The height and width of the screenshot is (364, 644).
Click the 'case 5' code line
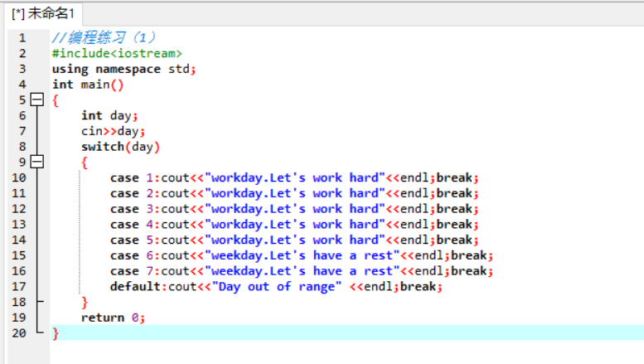coord(294,240)
